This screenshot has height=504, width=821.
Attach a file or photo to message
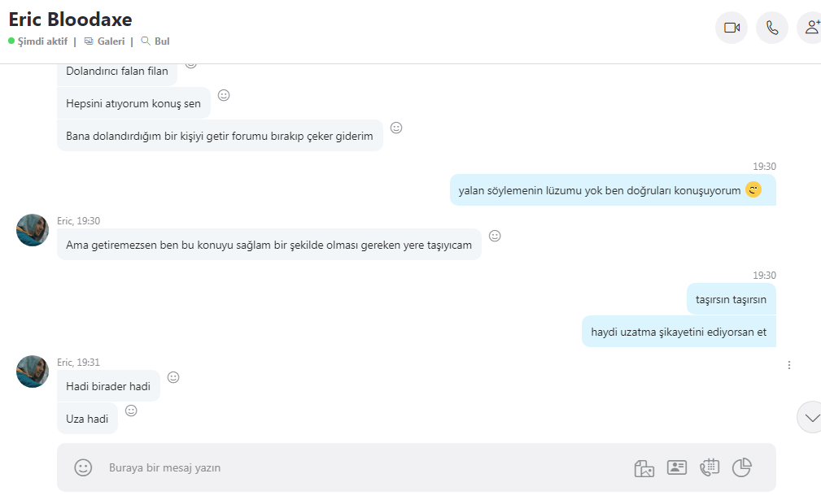pyautogui.click(x=644, y=468)
